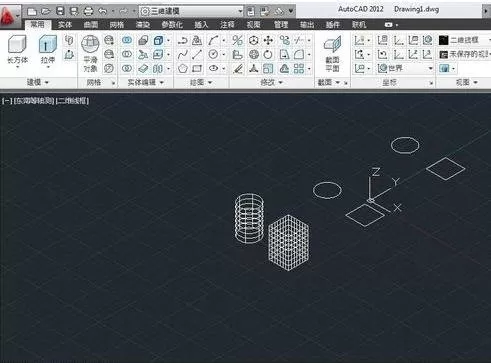
Task: Open the quick access toolbar customize arrow
Action: pos(291,11)
